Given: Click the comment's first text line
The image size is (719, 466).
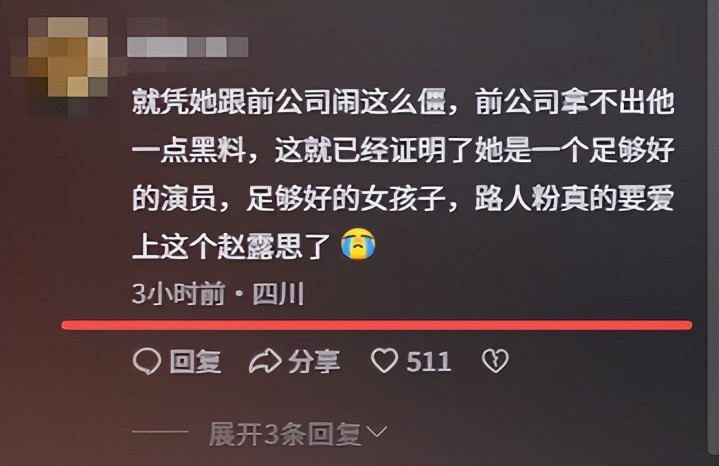Looking at the screenshot, I should point(403,102).
